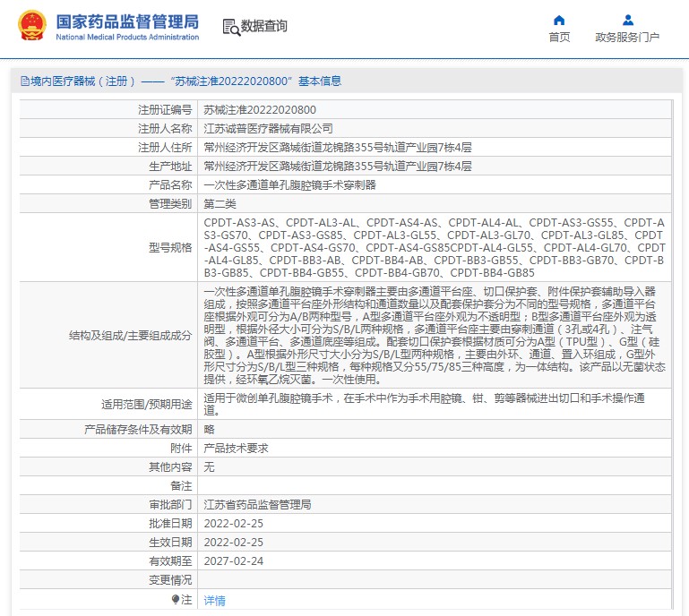
Task: Click the 产品技术要求 attachment value
Action: [236, 448]
